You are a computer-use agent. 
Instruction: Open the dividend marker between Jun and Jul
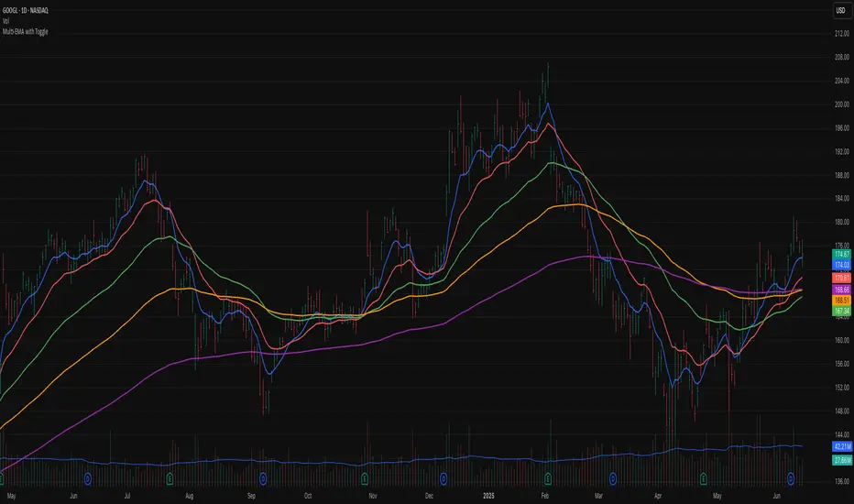point(88,479)
